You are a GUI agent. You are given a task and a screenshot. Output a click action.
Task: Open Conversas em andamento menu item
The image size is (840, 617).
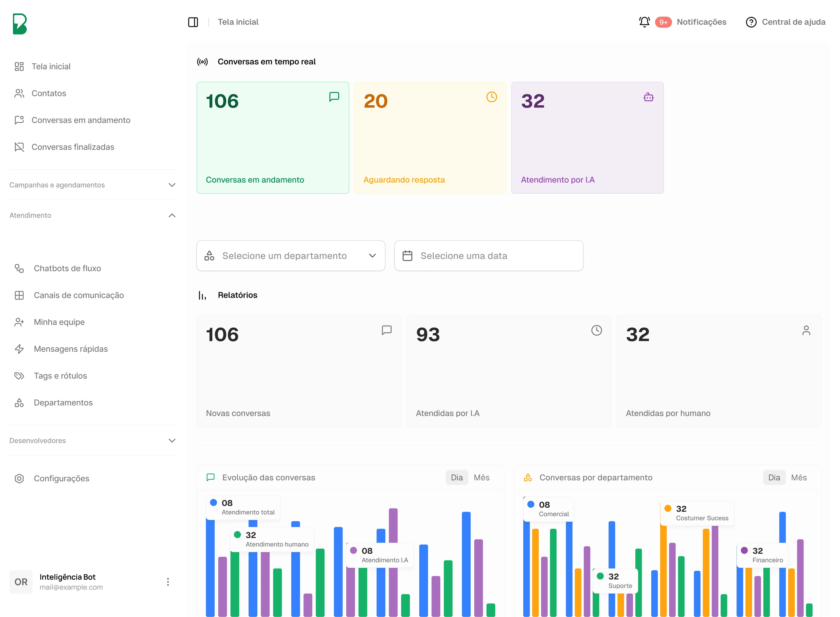[81, 120]
